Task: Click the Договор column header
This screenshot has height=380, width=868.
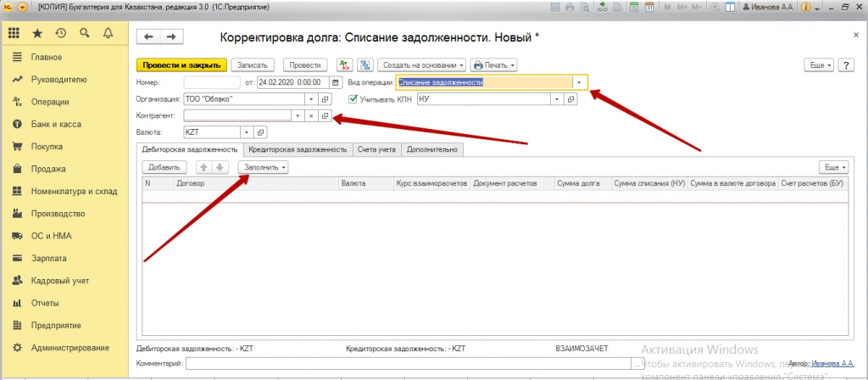Action: point(255,183)
